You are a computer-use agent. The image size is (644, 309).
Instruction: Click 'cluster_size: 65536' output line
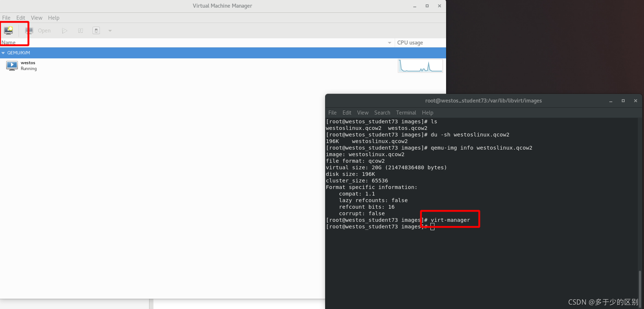click(x=357, y=181)
